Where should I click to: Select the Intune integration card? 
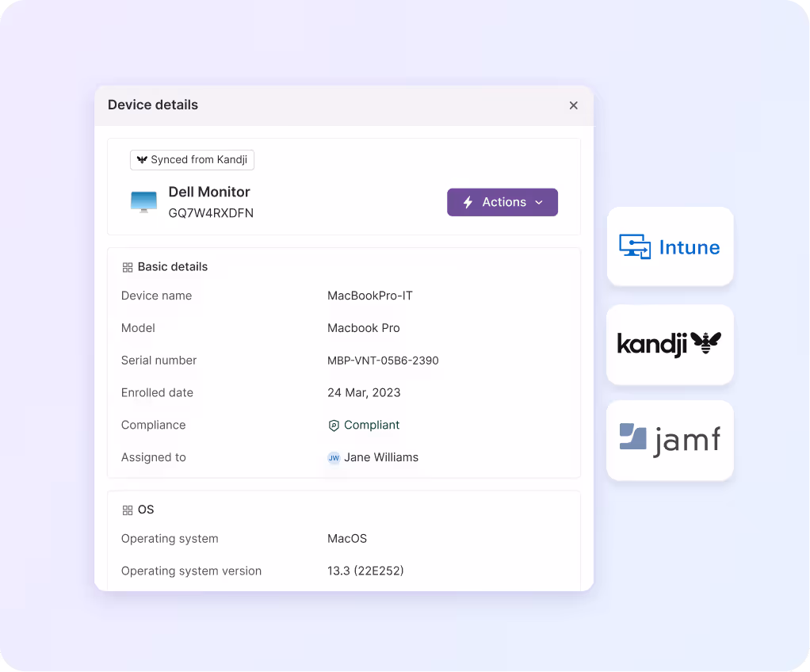(670, 246)
